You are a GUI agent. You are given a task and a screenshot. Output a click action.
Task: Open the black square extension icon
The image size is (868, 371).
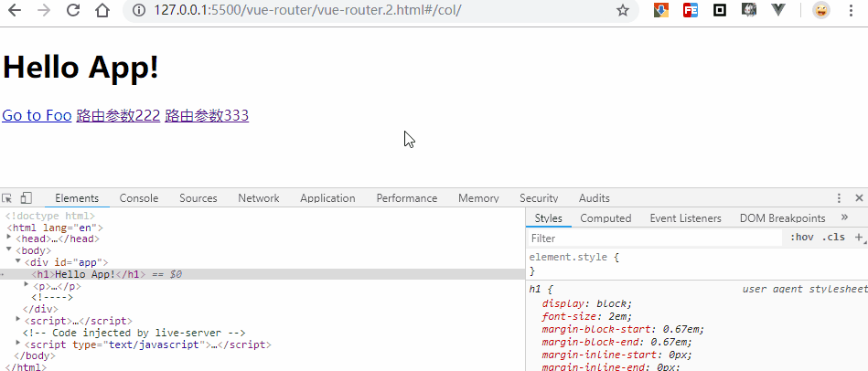coord(720,10)
